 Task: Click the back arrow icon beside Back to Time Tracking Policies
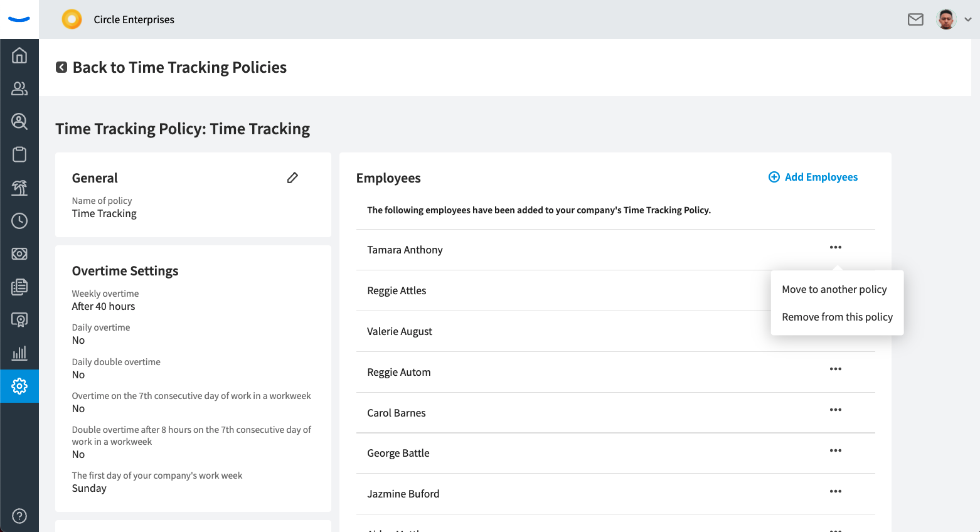61,67
